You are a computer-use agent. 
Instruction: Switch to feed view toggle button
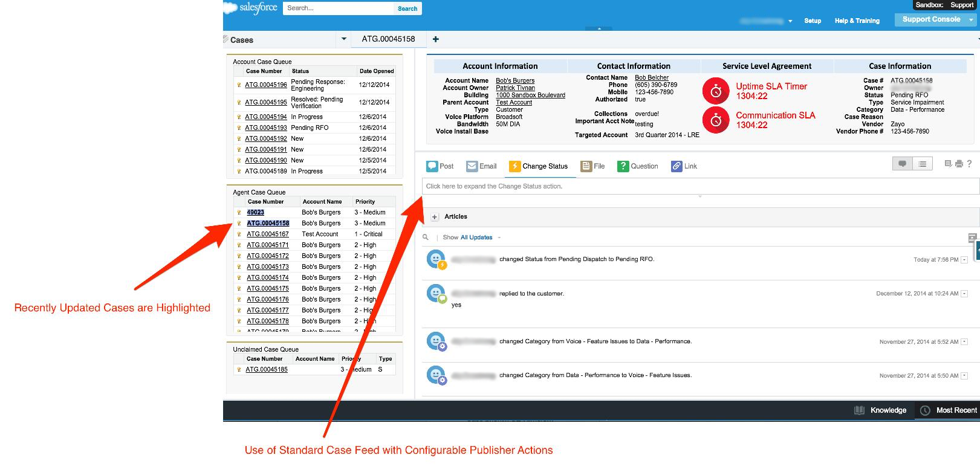coord(903,164)
